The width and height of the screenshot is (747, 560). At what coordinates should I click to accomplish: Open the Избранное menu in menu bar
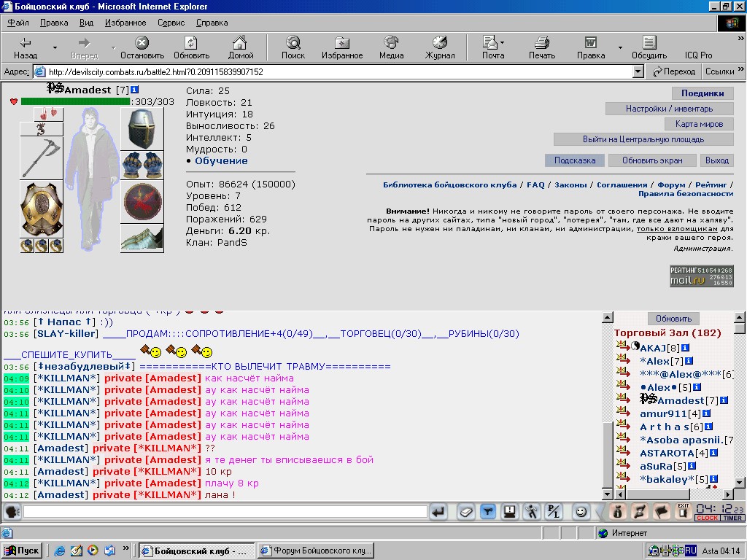tap(125, 23)
